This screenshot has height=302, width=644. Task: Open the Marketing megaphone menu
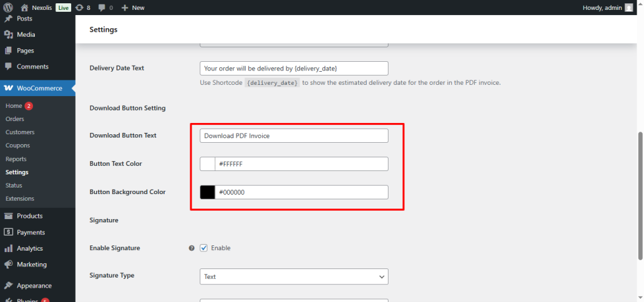9,264
